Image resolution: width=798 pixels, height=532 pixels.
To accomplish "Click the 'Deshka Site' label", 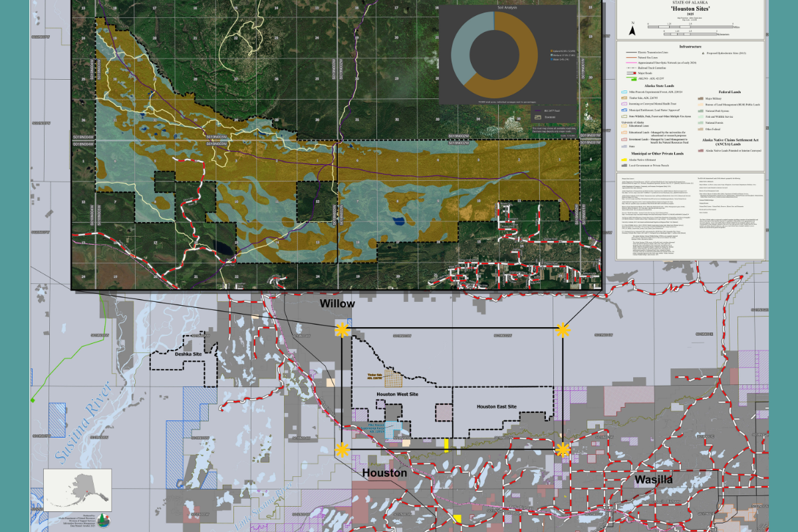I will [188, 354].
